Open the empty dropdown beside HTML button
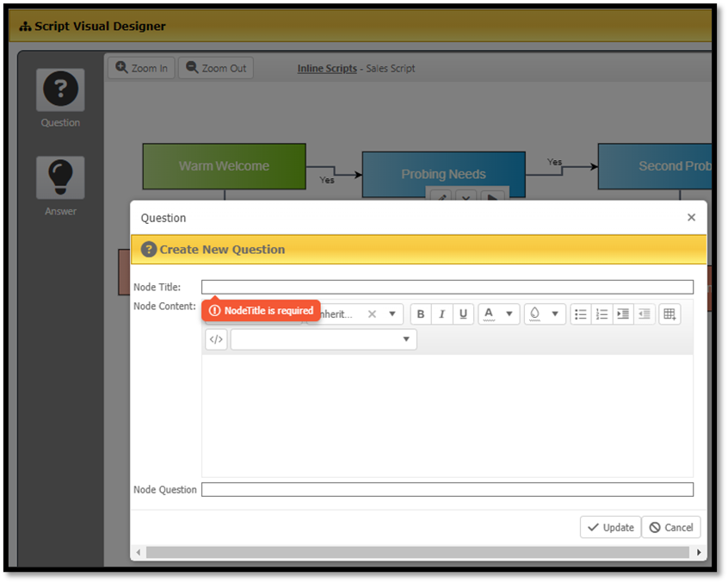Viewport: 728px width, 583px height. (324, 339)
